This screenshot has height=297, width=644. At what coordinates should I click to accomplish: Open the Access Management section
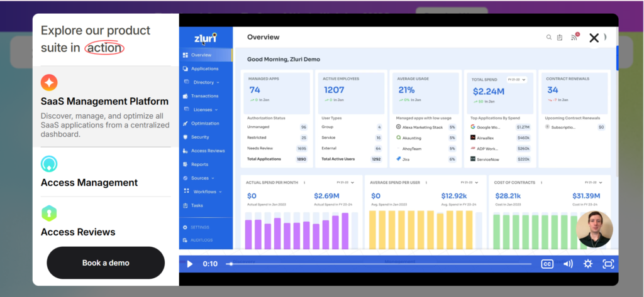[89, 183]
